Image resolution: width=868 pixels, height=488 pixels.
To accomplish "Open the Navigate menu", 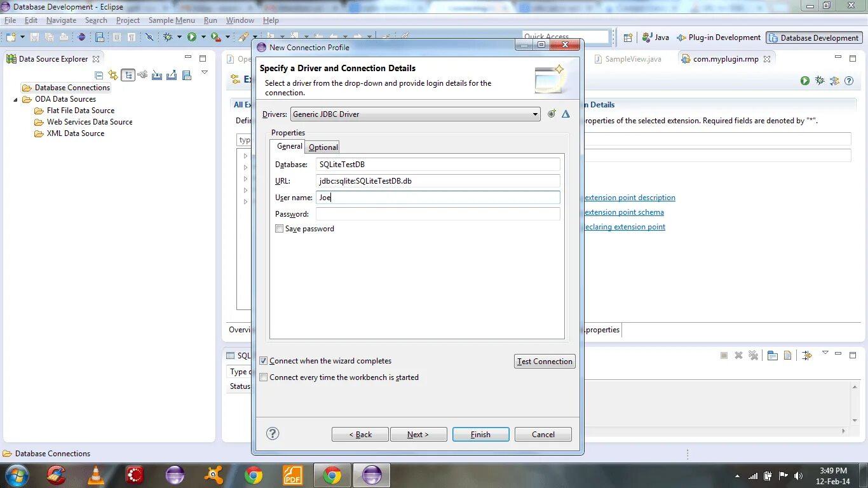I will [x=61, y=20].
